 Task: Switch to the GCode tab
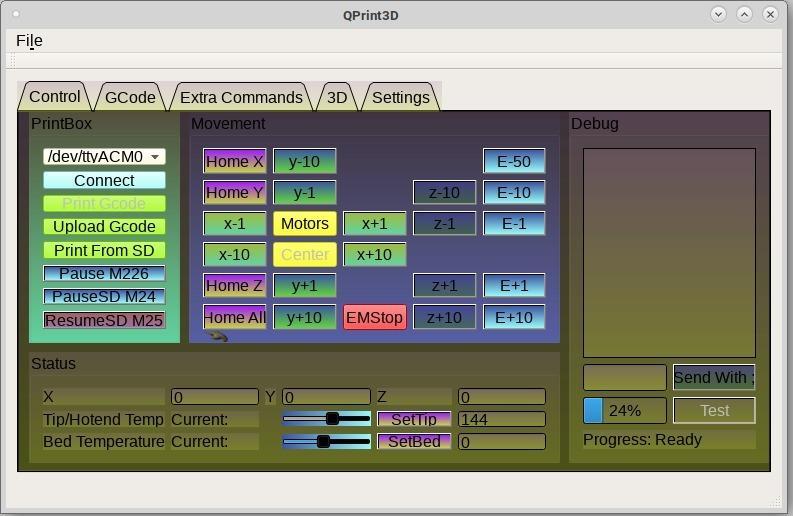pyautogui.click(x=130, y=97)
